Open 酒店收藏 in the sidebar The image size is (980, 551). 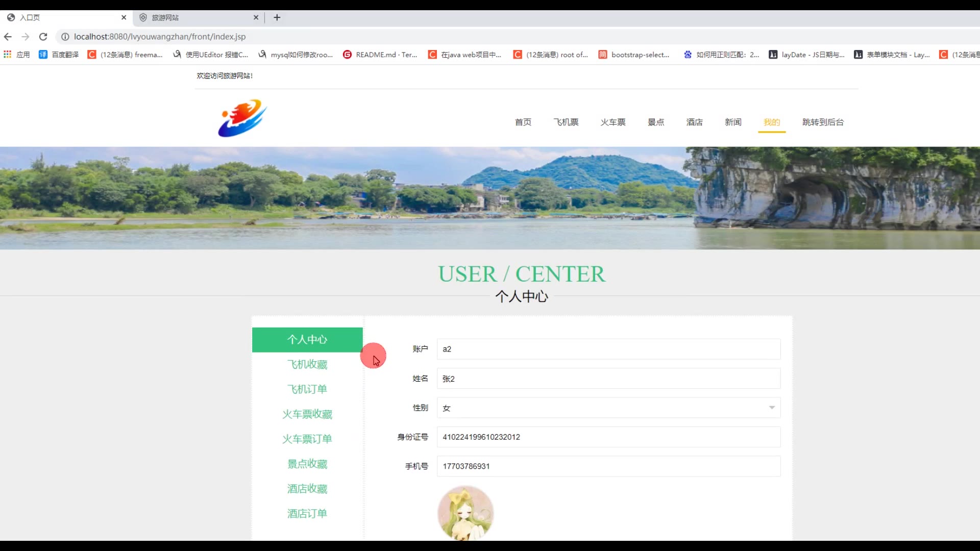[x=307, y=489]
